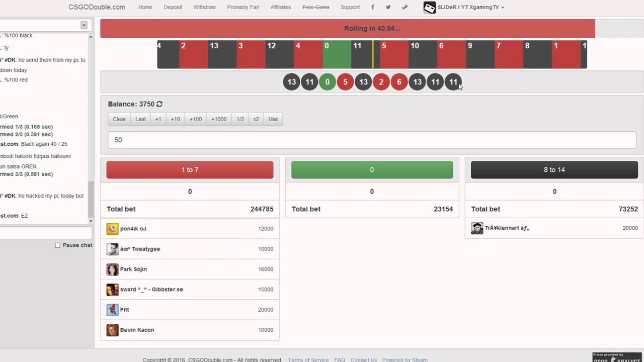The width and height of the screenshot is (644, 362).
Task: Open the FAQ footer link
Action: (340, 359)
